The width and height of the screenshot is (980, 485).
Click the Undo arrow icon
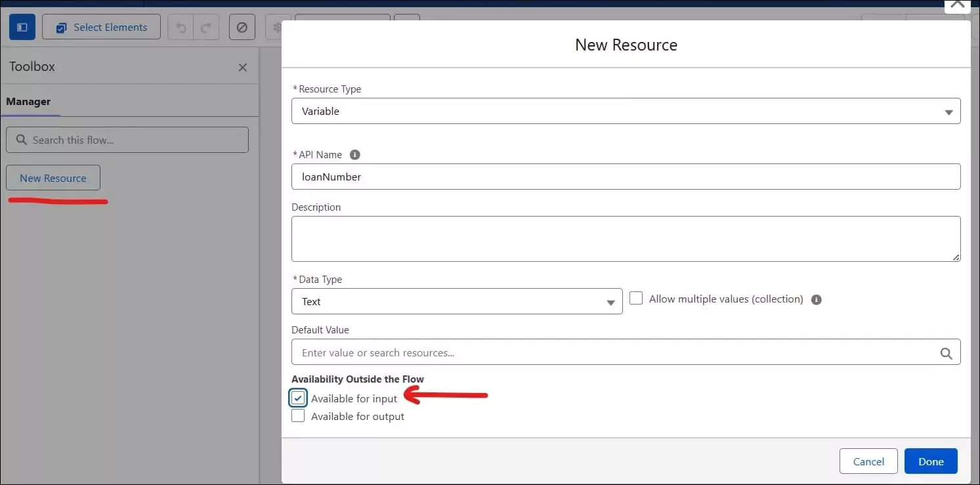(x=180, y=27)
